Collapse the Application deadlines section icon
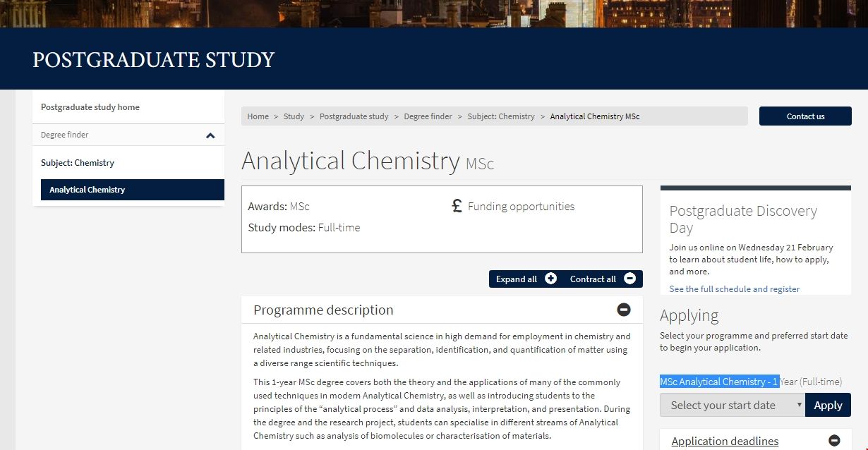 tap(835, 441)
